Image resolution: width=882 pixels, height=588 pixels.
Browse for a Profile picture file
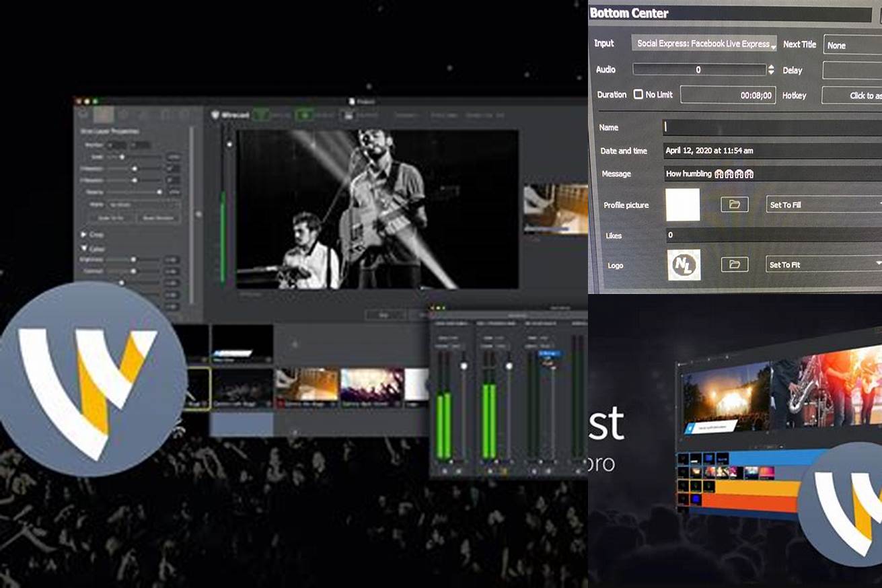[x=735, y=205]
